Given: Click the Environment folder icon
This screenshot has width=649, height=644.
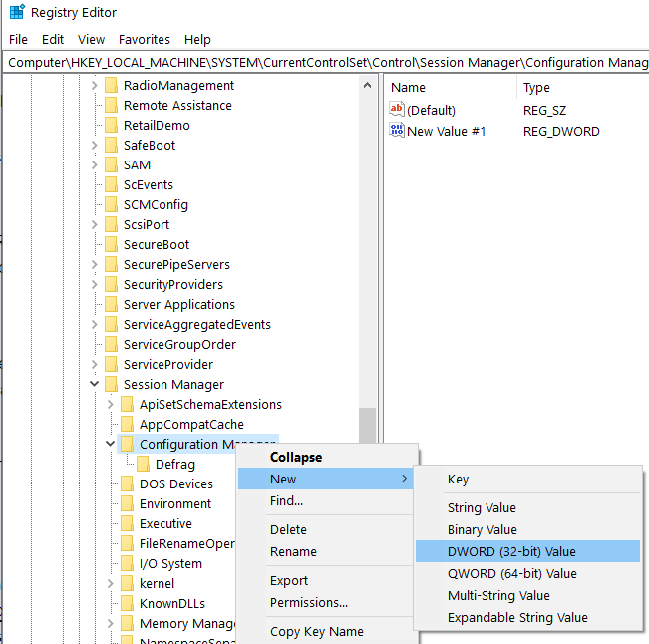Looking at the screenshot, I should pos(127,503).
